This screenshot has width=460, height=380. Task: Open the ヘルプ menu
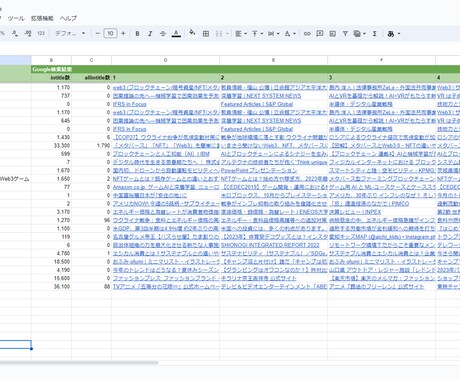(68, 18)
